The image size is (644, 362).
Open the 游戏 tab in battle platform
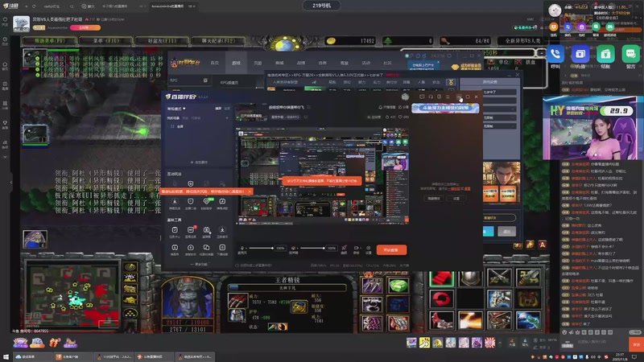pos(236,64)
